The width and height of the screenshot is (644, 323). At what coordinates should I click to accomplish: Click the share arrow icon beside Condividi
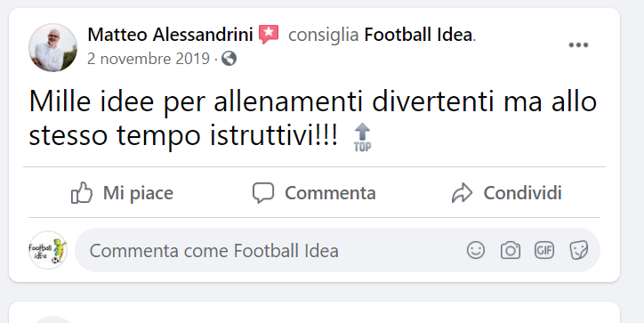point(462,193)
